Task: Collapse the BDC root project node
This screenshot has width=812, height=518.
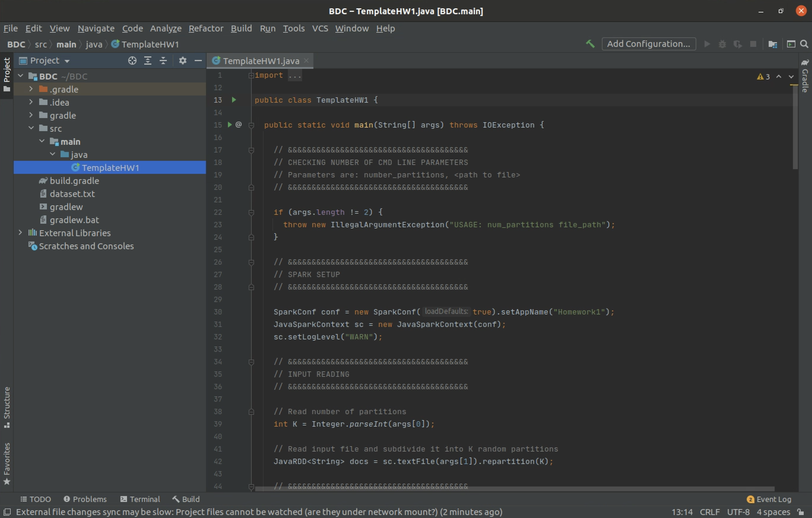Action: (x=20, y=76)
